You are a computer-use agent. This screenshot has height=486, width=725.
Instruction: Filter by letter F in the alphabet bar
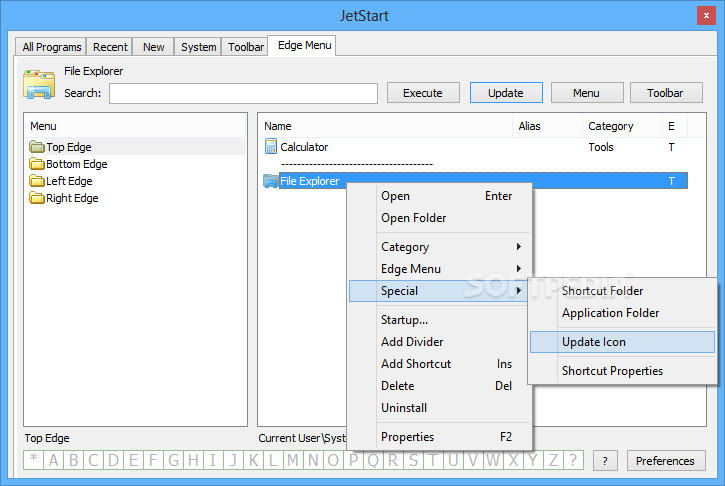click(x=153, y=460)
